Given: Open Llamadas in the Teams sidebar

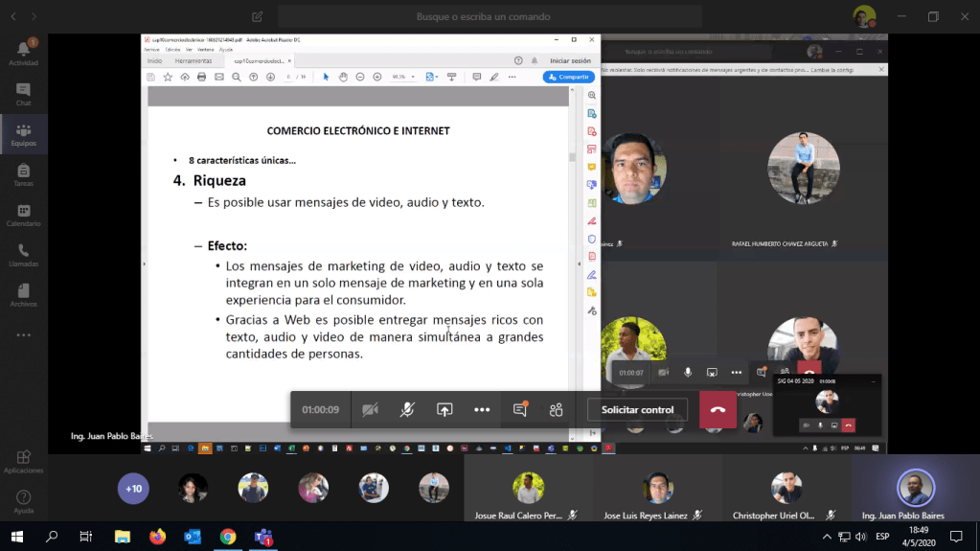Looking at the screenshot, I should coord(23,255).
